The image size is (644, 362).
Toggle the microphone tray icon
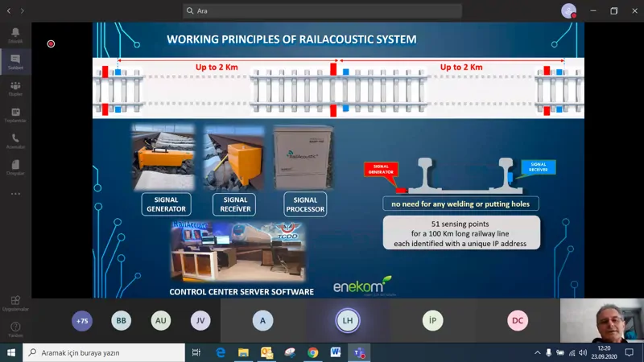[x=548, y=352]
